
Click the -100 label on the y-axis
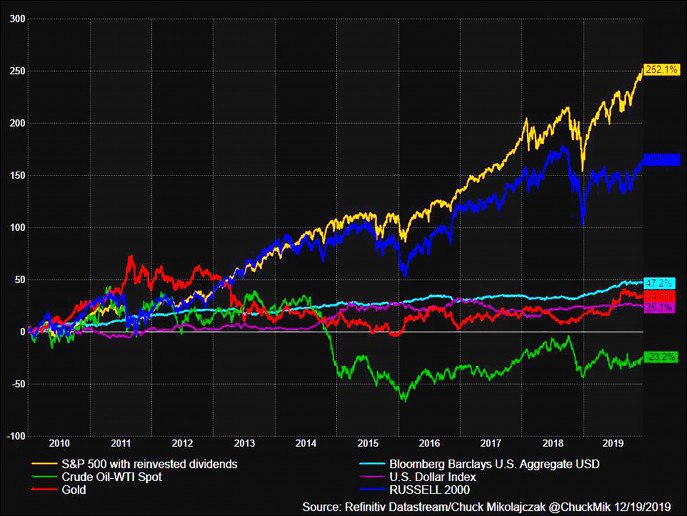click(x=15, y=435)
